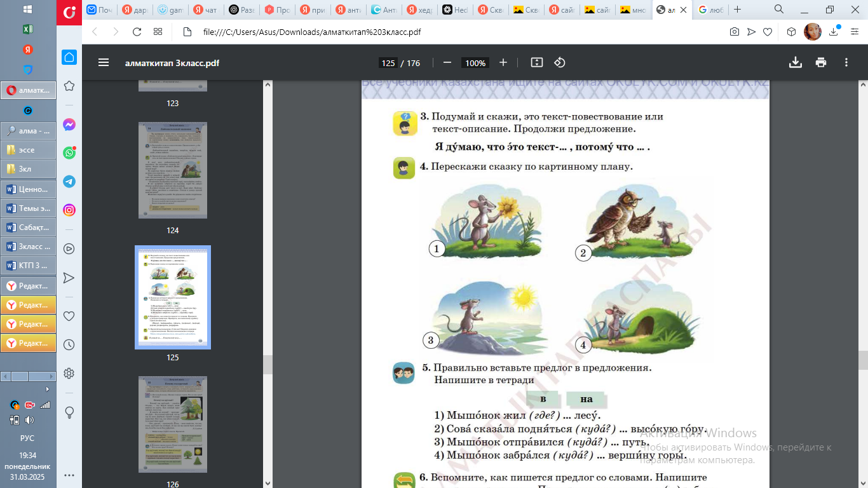Open Instagram in the Opera sidebar
The height and width of the screenshot is (488, 868).
click(69, 210)
